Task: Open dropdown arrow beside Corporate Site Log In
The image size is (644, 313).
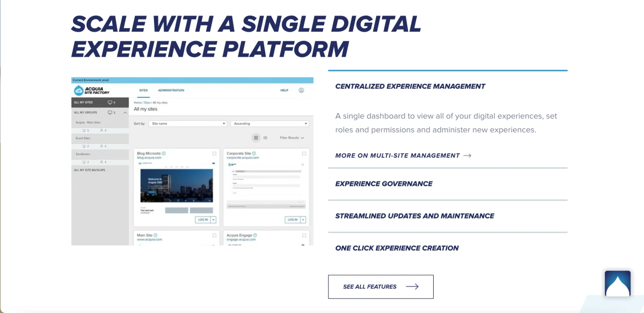Action: point(303,220)
